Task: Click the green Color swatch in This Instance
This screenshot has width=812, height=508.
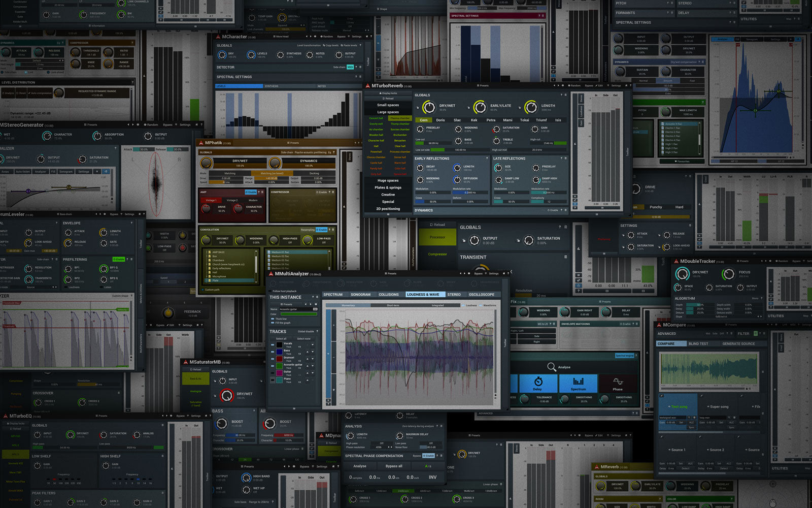Action: click(298, 314)
